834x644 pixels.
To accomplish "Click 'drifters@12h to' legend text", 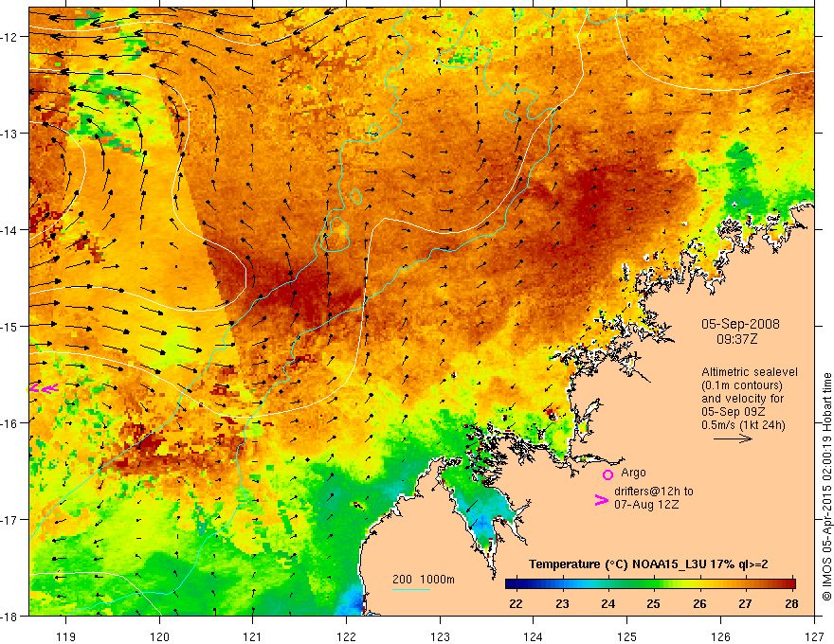I will [654, 492].
